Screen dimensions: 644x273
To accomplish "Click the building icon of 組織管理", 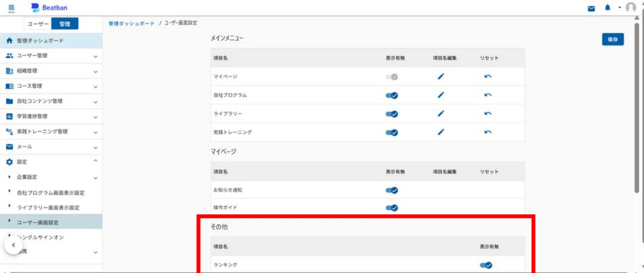I will (10, 71).
